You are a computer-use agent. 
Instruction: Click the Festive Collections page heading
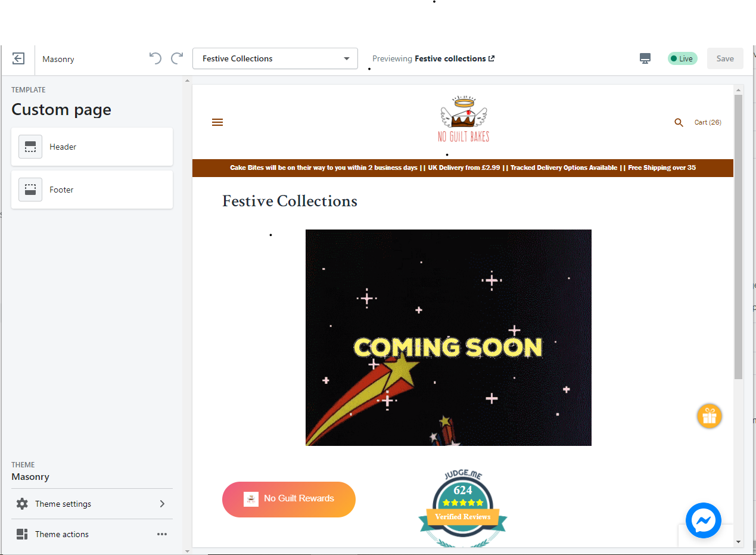point(290,201)
